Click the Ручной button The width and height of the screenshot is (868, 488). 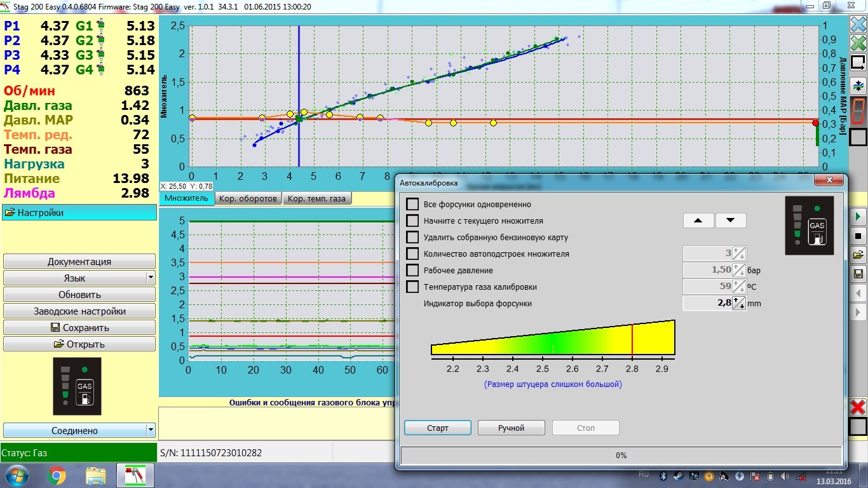pyautogui.click(x=512, y=428)
